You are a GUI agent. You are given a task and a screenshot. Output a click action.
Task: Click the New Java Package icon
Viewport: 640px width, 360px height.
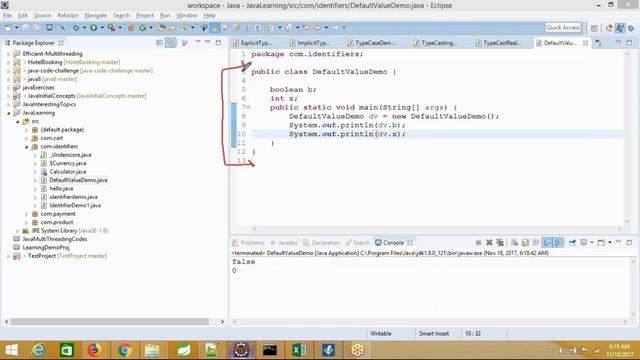coord(131,28)
